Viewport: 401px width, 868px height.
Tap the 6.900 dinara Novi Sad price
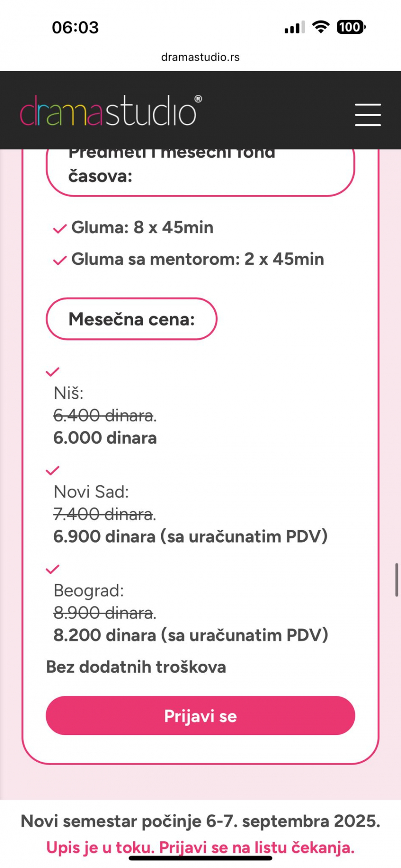(x=190, y=537)
